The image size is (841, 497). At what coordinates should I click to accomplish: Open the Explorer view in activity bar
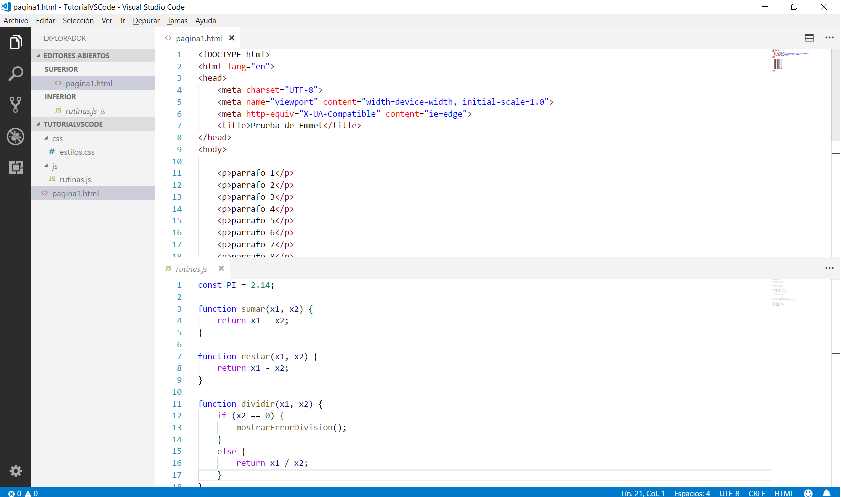[16, 42]
